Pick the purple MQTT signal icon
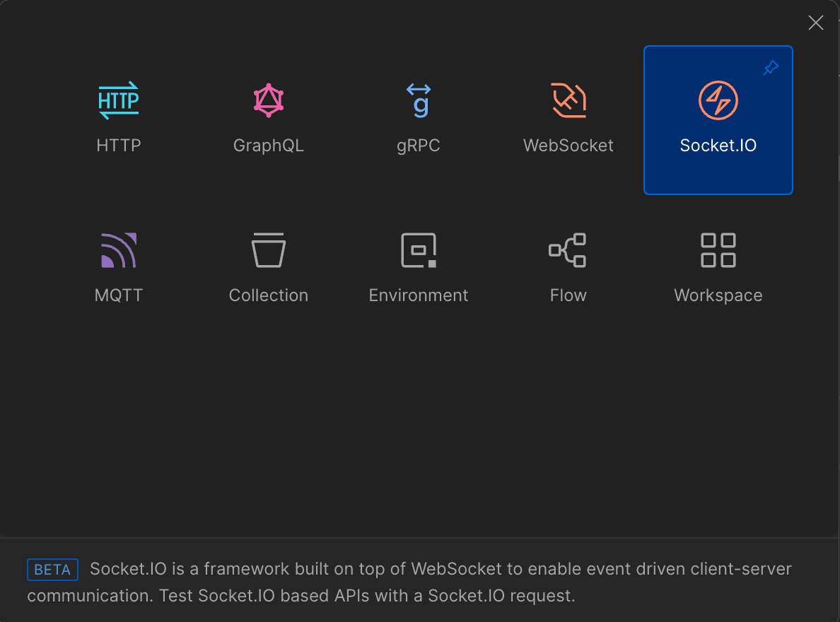840x622 pixels. pos(119,250)
